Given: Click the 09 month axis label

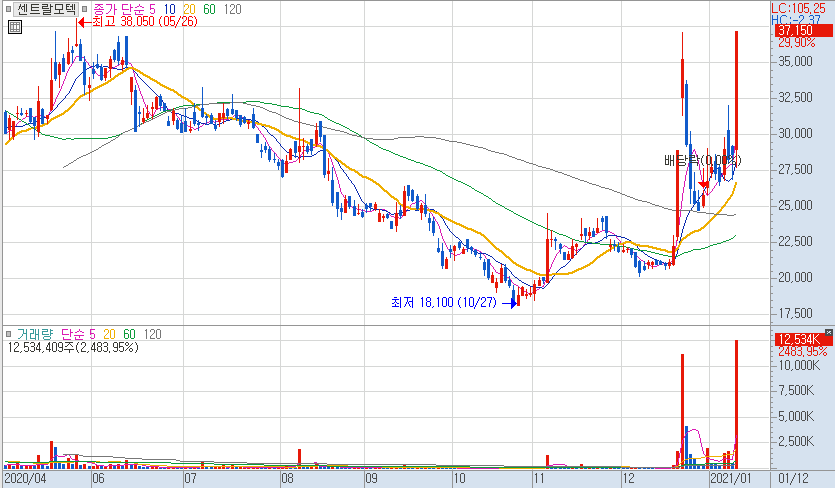Looking at the screenshot, I should click(x=371, y=478).
